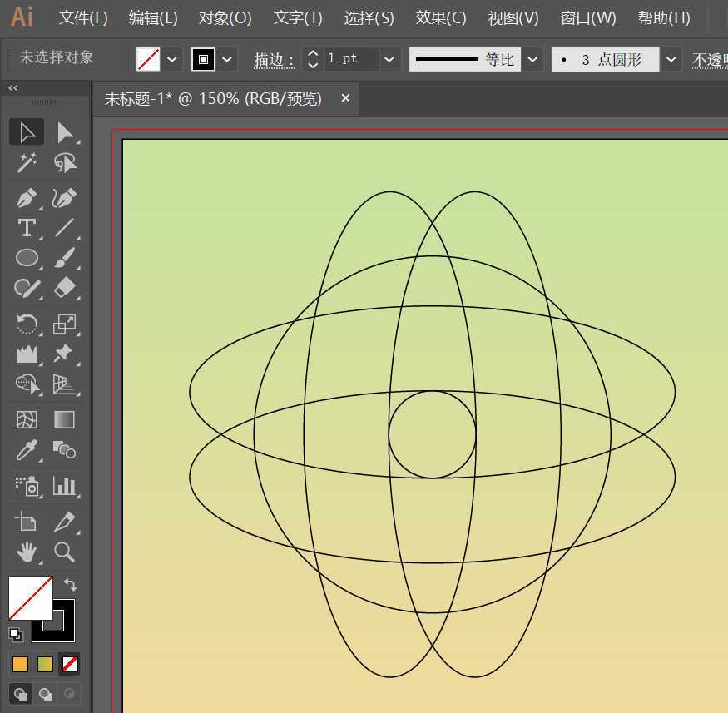Image resolution: width=728 pixels, height=713 pixels.
Task: Select the Pen tool
Action: point(27,199)
